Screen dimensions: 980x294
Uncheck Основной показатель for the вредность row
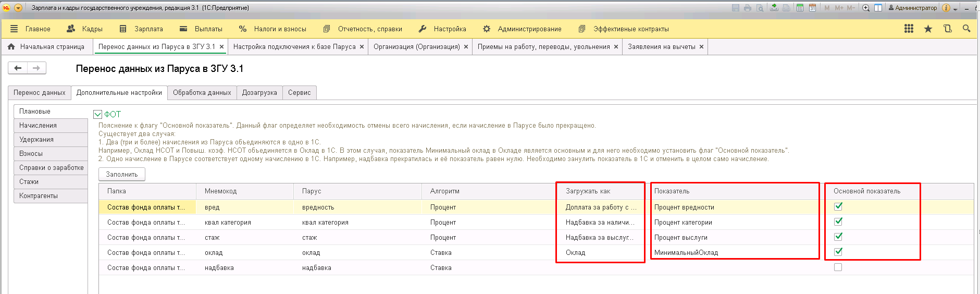point(838,206)
